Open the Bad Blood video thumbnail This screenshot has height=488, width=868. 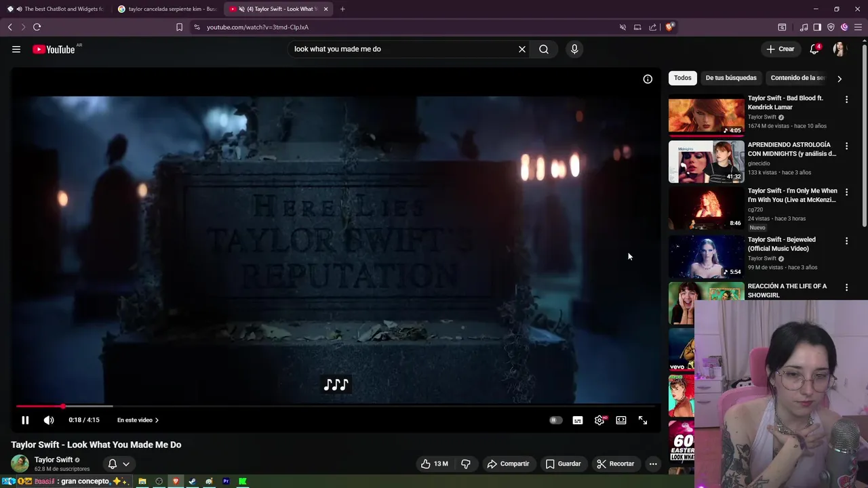click(x=707, y=115)
